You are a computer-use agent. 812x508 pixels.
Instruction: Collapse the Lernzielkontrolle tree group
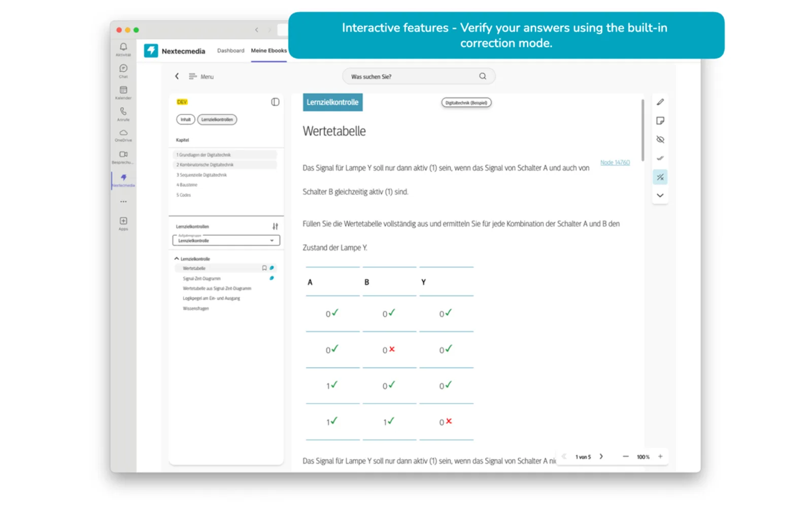tap(177, 259)
